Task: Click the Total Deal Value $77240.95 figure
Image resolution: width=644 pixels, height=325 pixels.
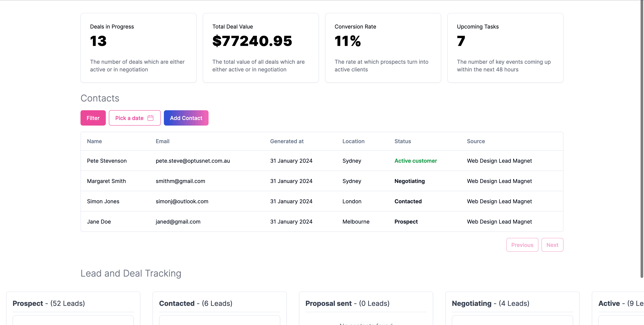Action: (x=252, y=41)
